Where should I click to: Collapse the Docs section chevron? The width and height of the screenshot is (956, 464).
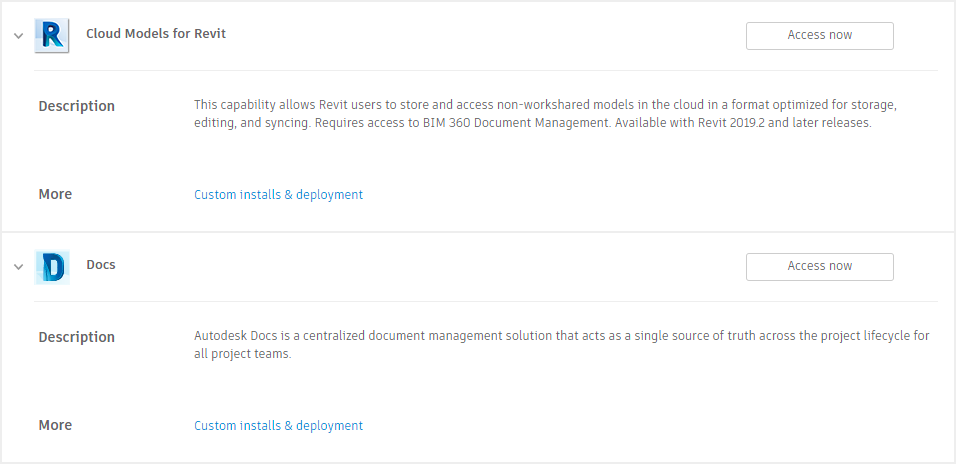pos(18,267)
